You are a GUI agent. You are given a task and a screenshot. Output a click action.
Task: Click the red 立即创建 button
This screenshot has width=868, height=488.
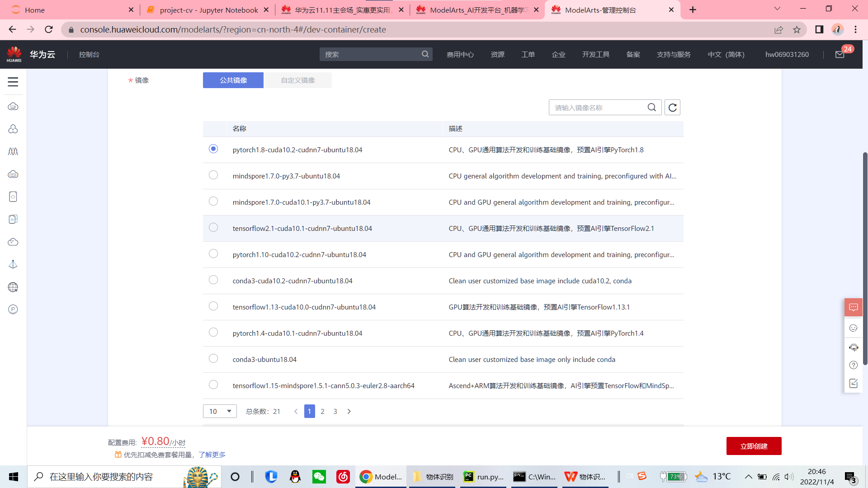click(754, 446)
